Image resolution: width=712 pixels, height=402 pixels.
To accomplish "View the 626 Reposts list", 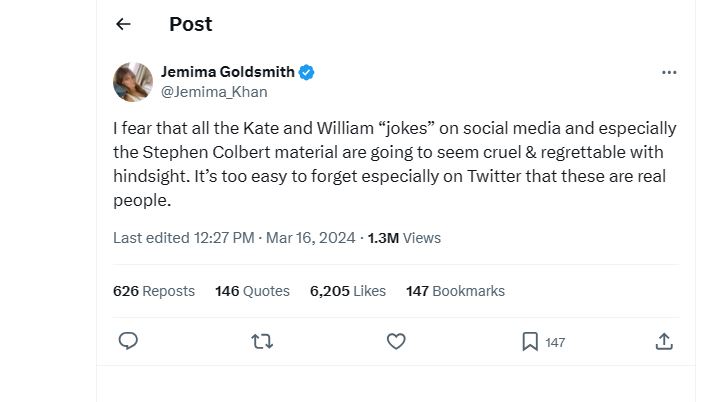I will click(x=153, y=291).
